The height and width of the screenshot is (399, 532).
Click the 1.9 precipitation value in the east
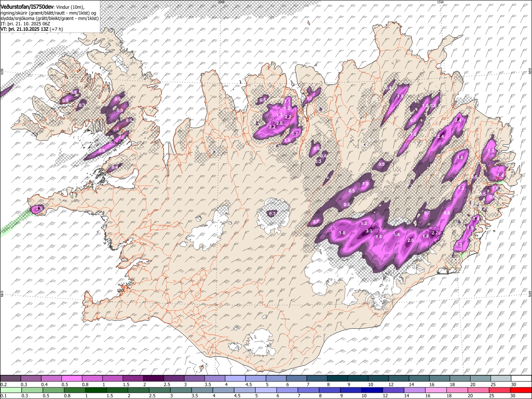pos(470,228)
